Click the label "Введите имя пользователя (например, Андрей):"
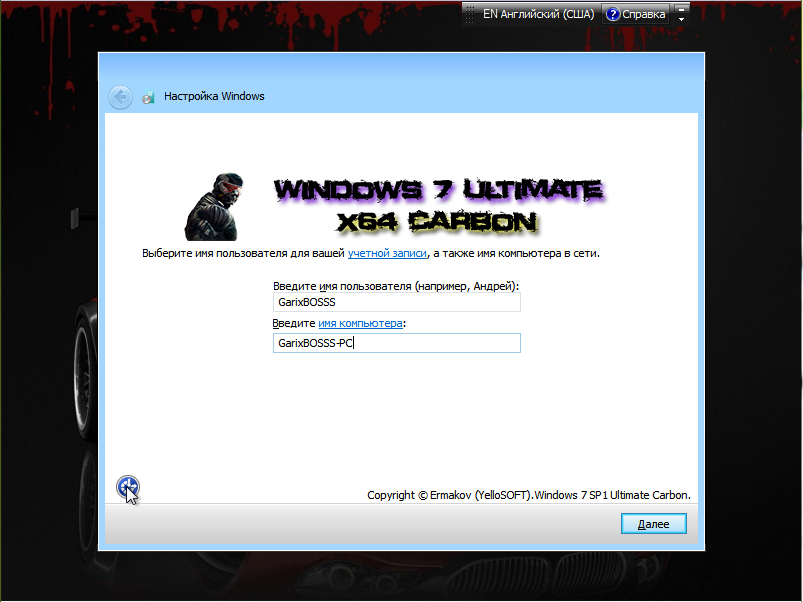 coord(396,286)
